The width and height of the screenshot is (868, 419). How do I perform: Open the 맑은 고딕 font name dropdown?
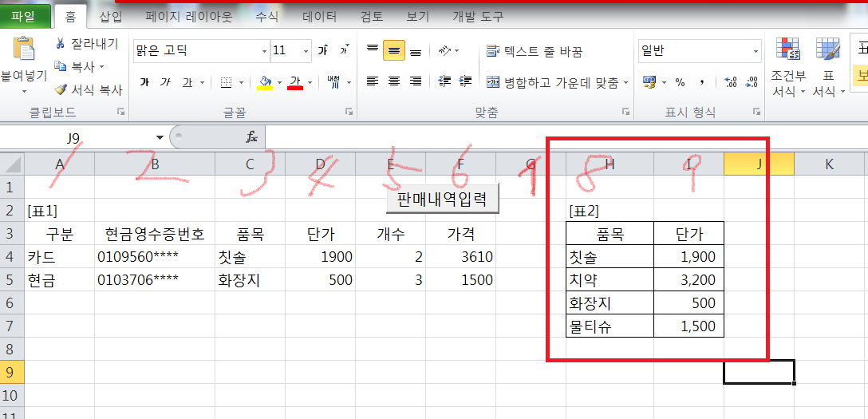pos(265,51)
